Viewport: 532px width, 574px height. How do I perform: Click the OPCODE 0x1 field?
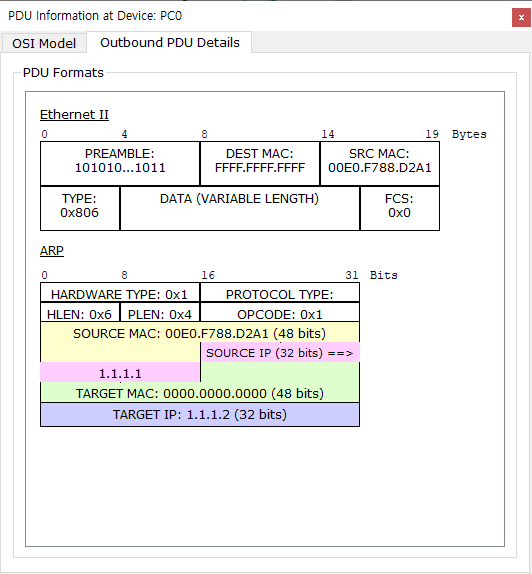pyautogui.click(x=280, y=313)
